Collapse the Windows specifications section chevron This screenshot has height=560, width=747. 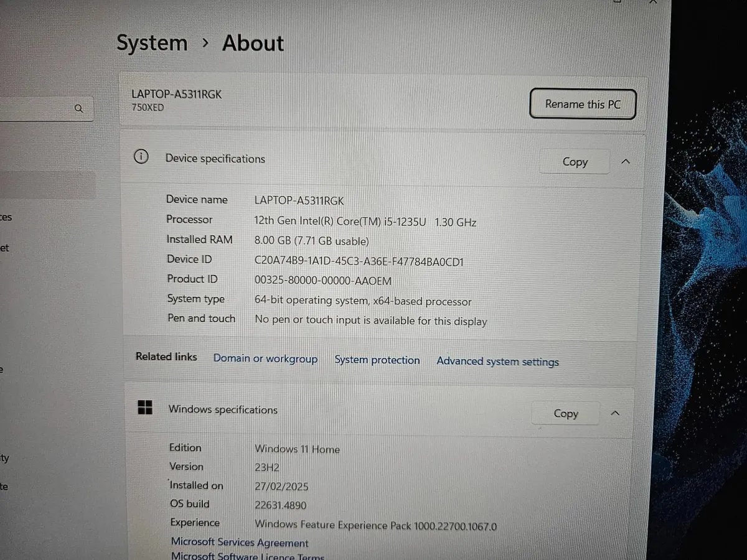point(615,413)
